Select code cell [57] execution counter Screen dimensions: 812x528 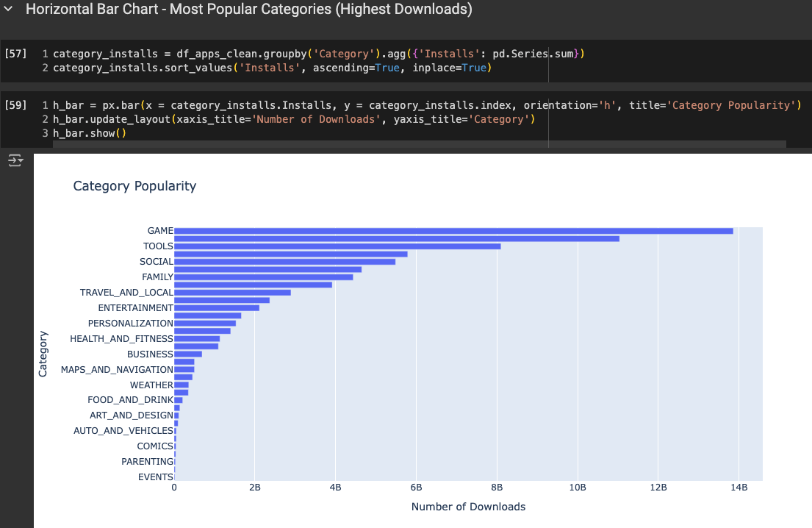(x=15, y=54)
